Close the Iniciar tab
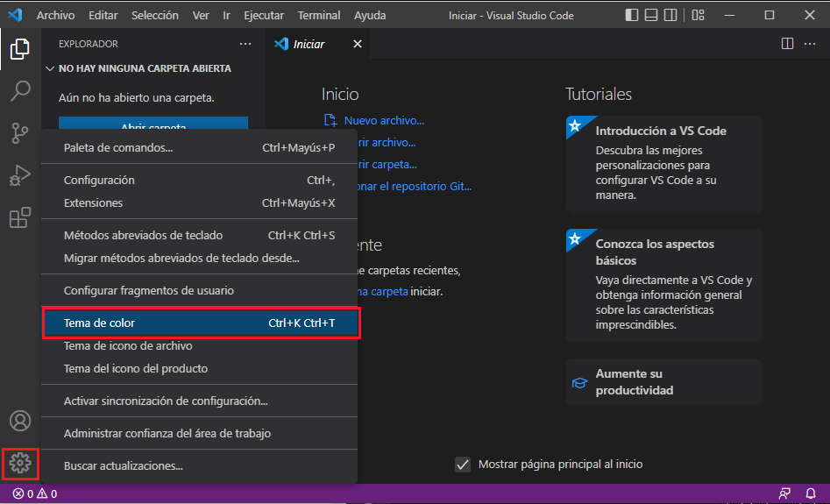Image resolution: width=830 pixels, height=504 pixels. tap(358, 44)
